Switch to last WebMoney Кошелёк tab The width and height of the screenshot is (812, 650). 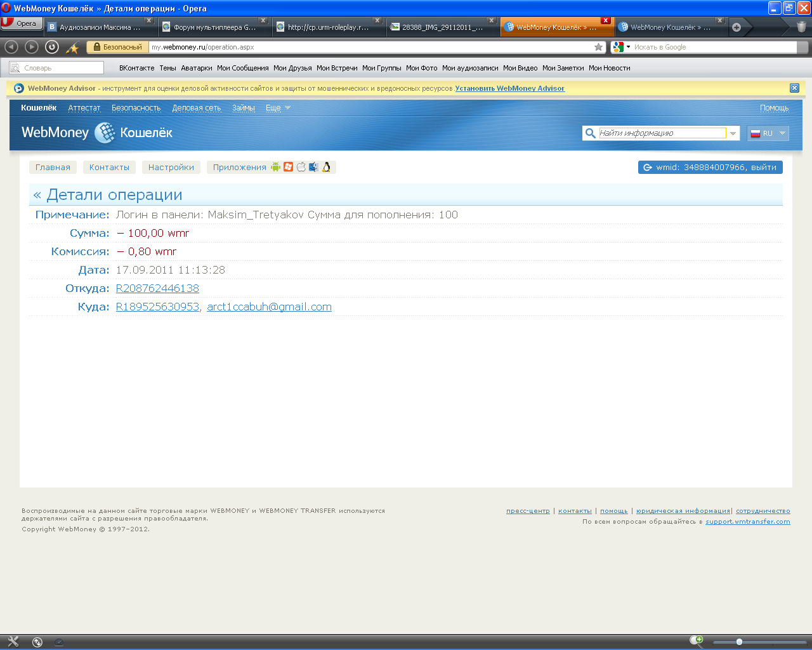click(x=671, y=27)
